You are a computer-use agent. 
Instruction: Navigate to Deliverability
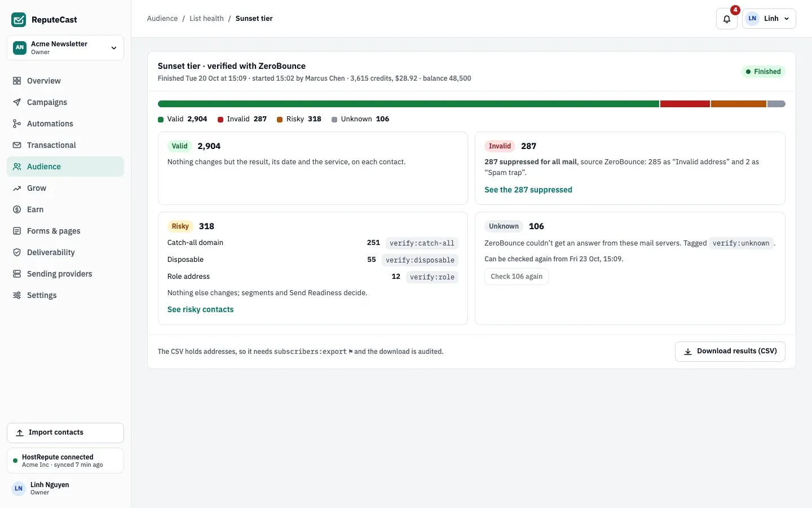(x=65, y=252)
